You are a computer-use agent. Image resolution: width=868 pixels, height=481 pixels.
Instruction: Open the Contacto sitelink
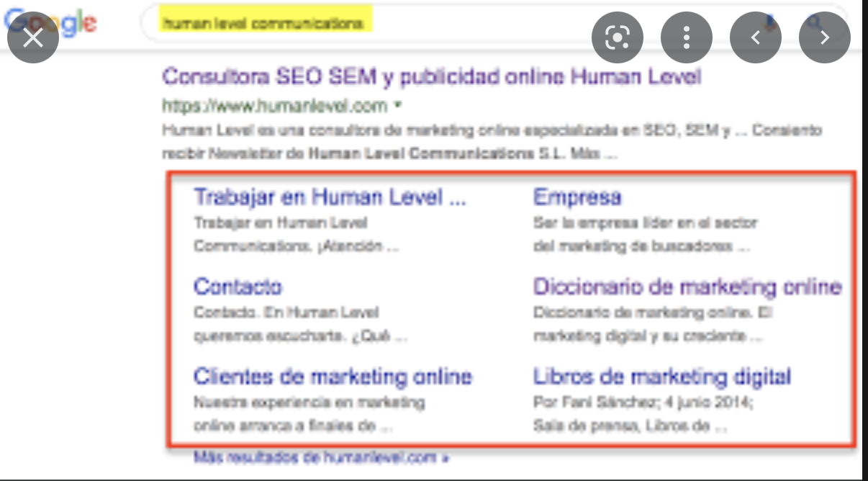[238, 287]
